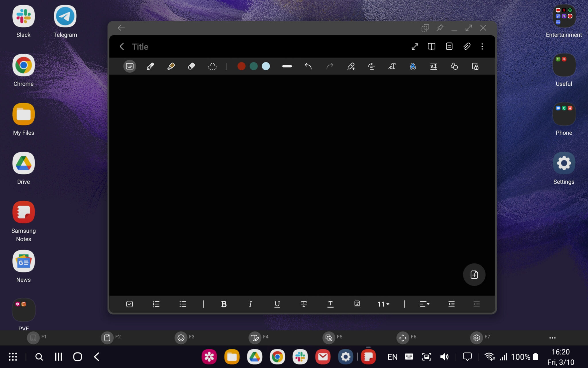The width and height of the screenshot is (588, 368).
Task: Select the Pen tool
Action: pos(150,66)
